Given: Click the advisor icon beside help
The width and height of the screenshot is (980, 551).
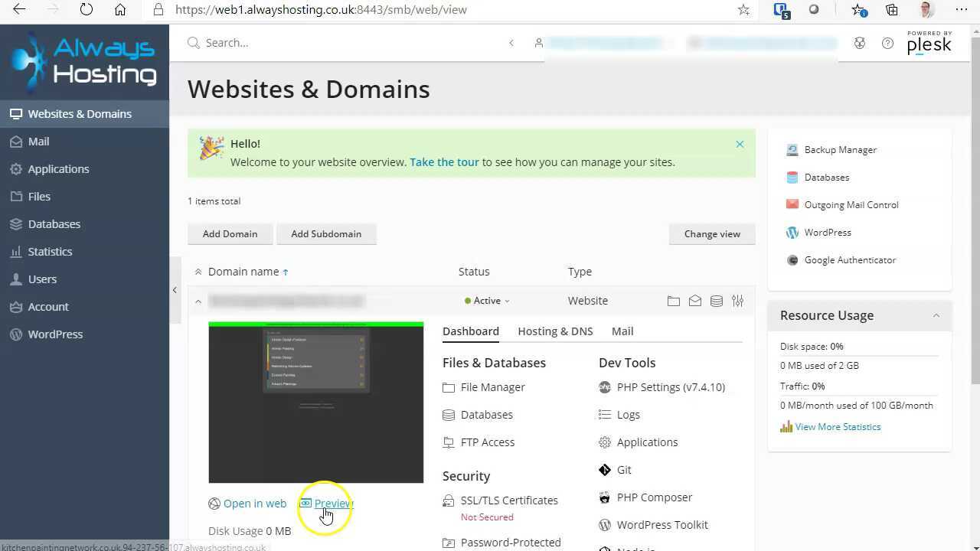Looking at the screenshot, I should pyautogui.click(x=860, y=44).
